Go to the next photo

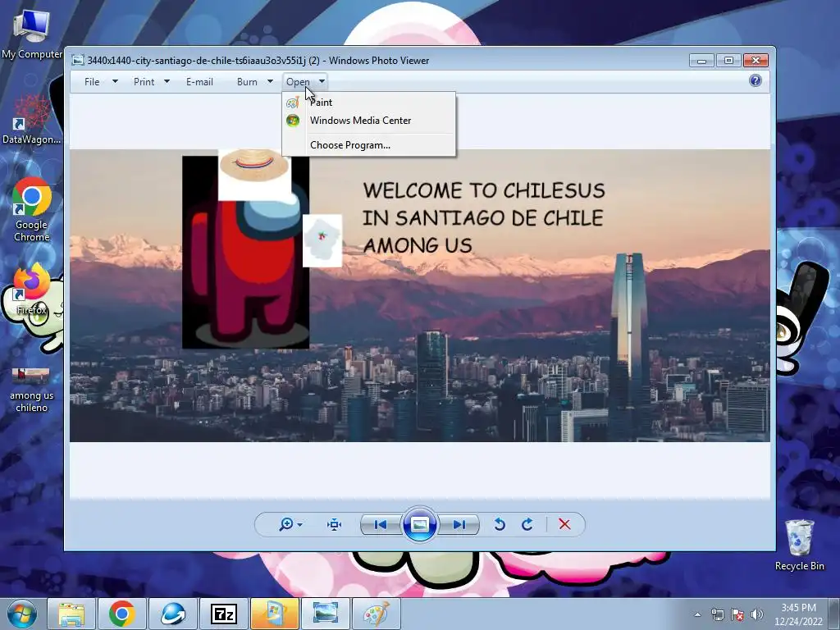(459, 524)
